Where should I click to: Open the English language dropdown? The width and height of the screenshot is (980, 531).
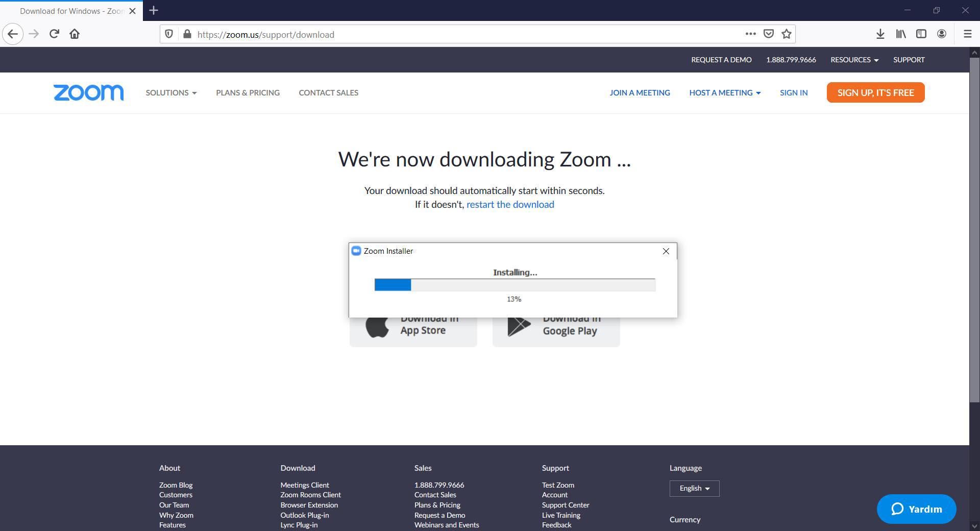[x=694, y=489]
